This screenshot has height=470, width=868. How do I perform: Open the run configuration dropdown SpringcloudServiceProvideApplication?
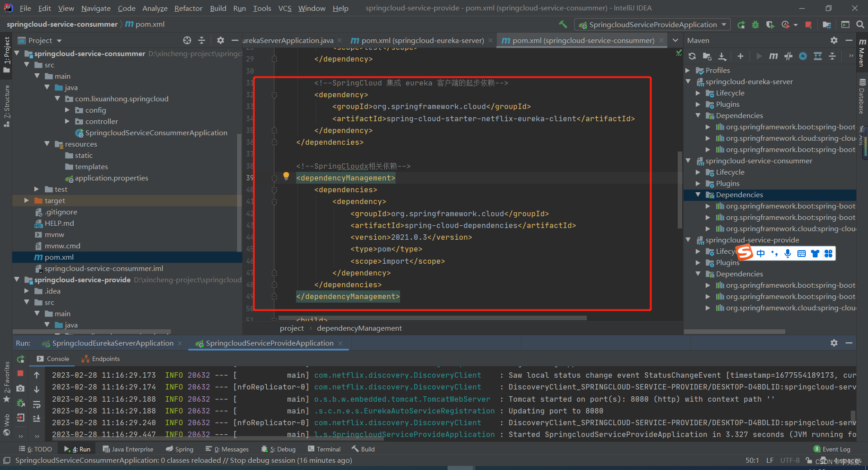click(652, 25)
